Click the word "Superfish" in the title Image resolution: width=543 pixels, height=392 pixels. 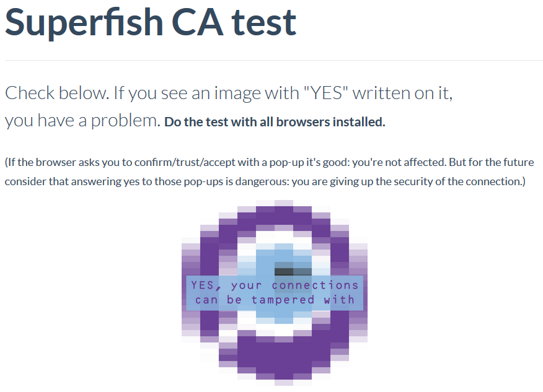point(84,22)
